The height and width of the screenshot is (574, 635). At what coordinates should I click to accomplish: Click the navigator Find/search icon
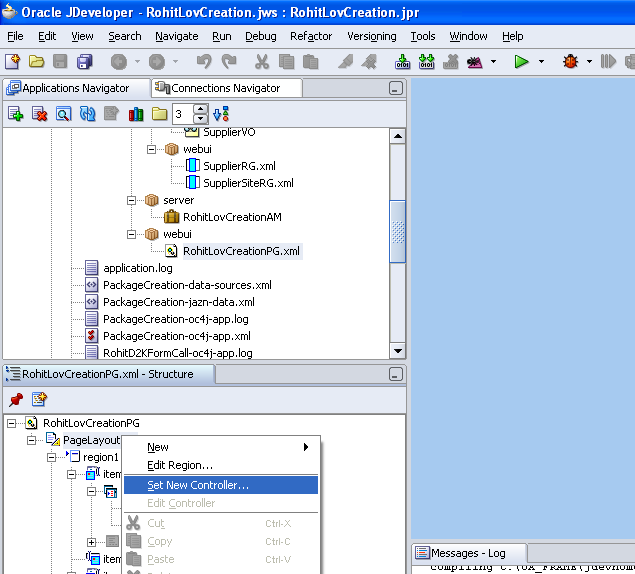(x=63, y=114)
